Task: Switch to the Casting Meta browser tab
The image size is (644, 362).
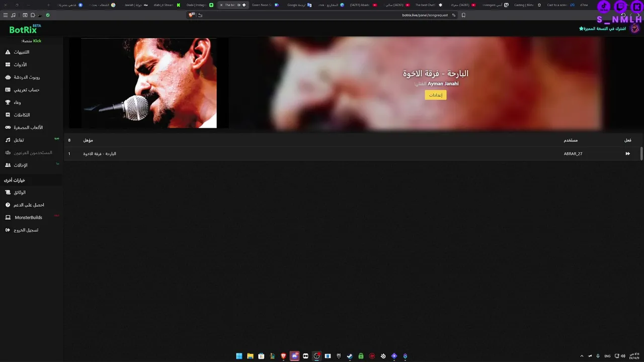Action: [x=527, y=5]
